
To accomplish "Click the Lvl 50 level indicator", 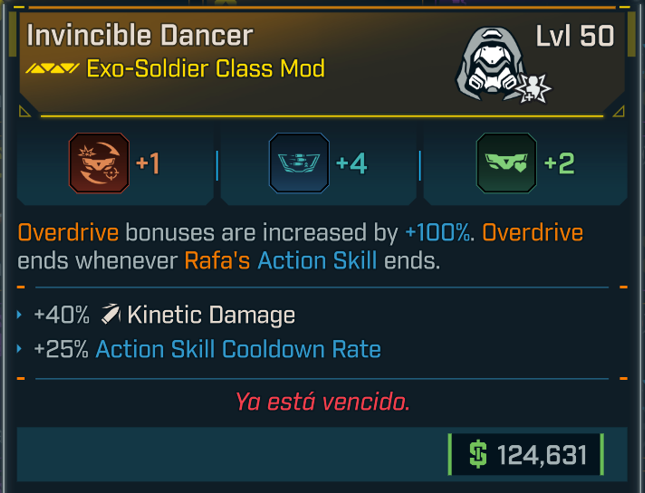I will (575, 36).
